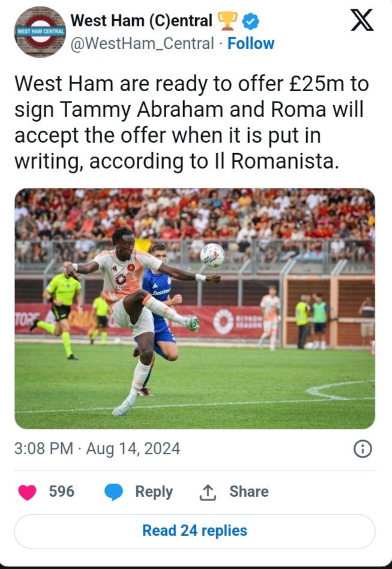Click the blue verified badge
Viewport: 392px width, 569px height.
click(x=250, y=22)
